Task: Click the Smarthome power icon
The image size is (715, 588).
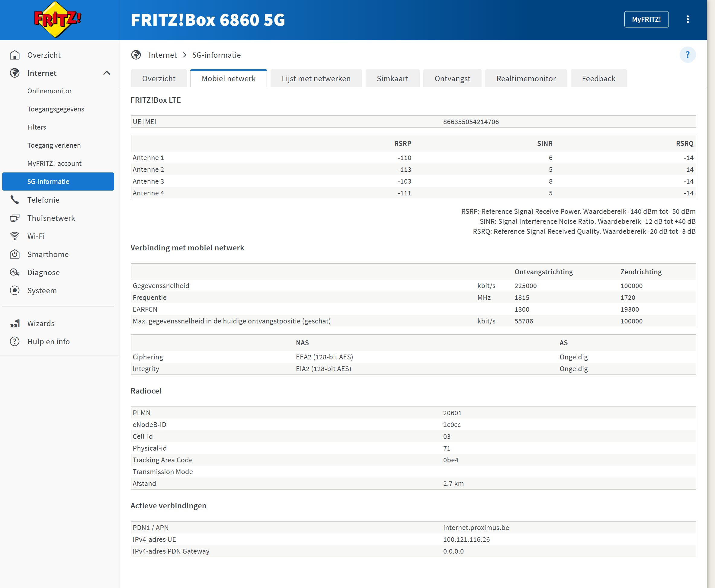Action: (x=14, y=254)
